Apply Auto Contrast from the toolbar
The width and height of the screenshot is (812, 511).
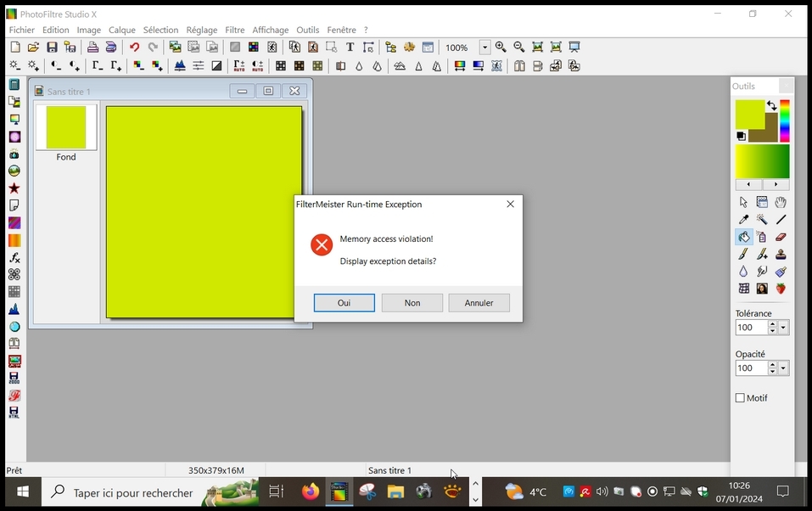pyautogui.click(x=257, y=66)
